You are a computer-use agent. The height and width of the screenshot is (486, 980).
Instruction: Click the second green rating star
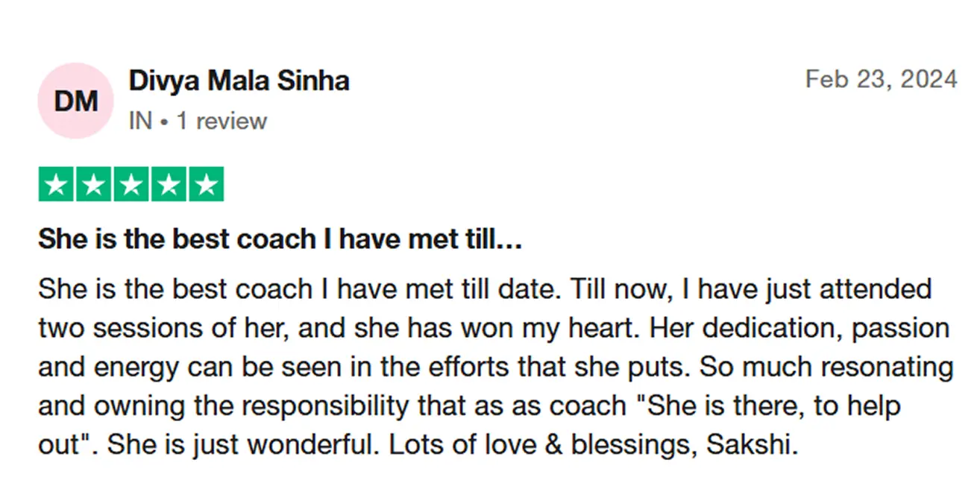(94, 185)
